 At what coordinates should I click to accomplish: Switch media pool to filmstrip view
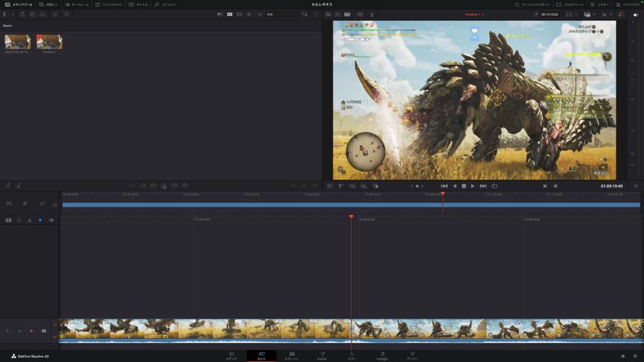coord(239,14)
